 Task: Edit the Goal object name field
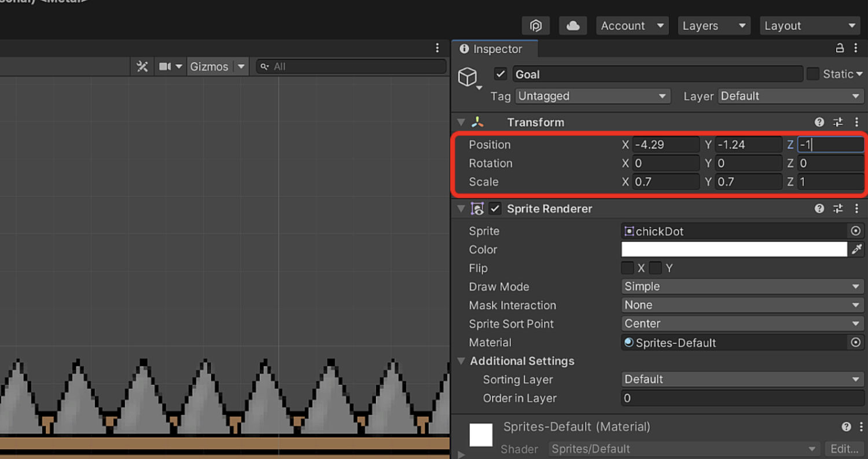click(x=658, y=74)
